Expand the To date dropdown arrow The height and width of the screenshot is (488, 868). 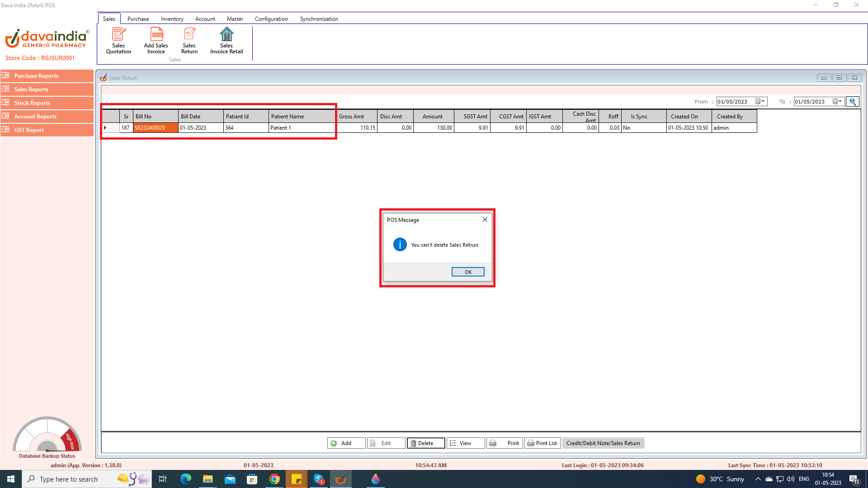point(840,102)
